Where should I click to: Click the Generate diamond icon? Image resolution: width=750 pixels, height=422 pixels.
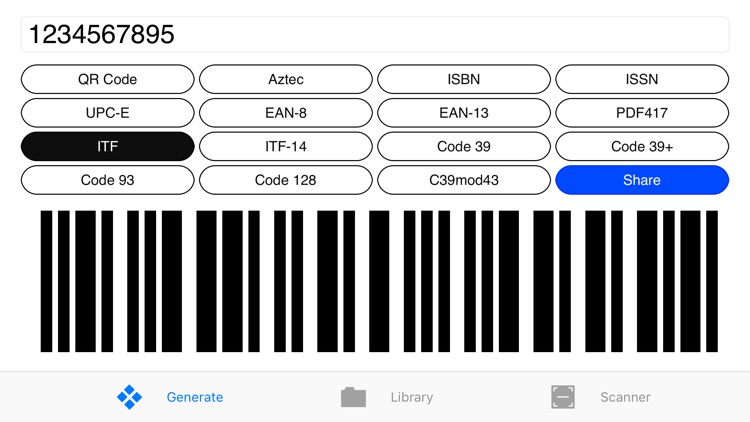[x=129, y=397]
